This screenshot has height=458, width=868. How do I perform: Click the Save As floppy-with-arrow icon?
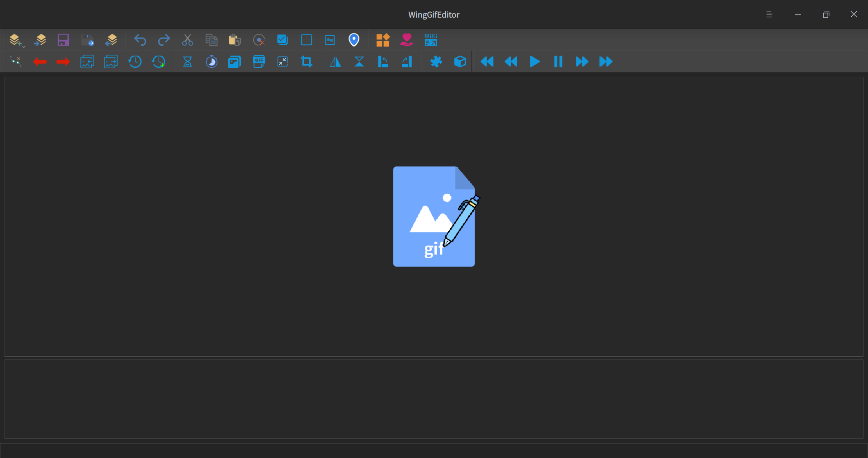tap(87, 40)
